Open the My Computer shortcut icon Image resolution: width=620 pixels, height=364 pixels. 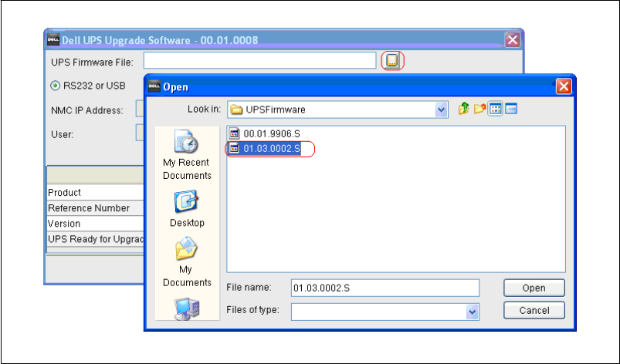pyautogui.click(x=187, y=308)
